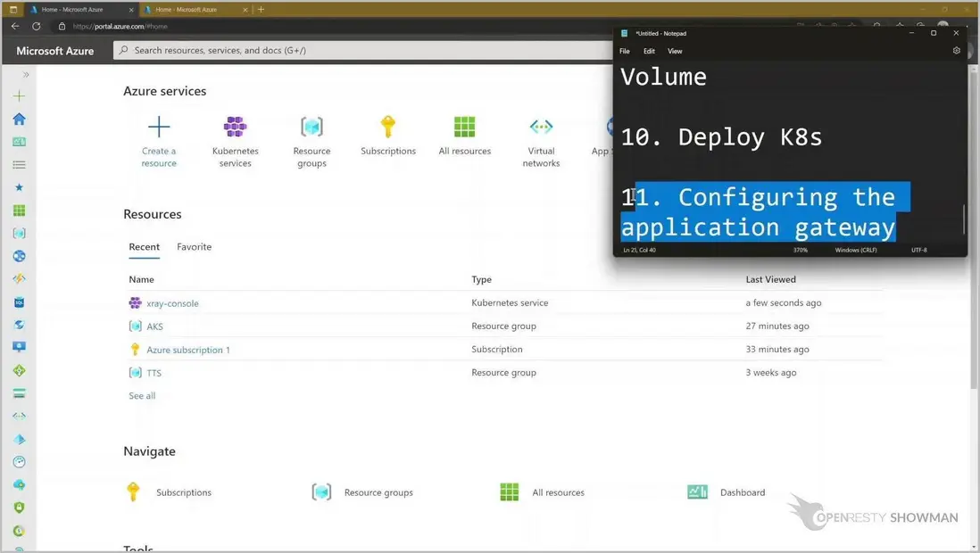Image resolution: width=980 pixels, height=553 pixels.
Task: Click the browser Refresh button
Action: click(37, 26)
